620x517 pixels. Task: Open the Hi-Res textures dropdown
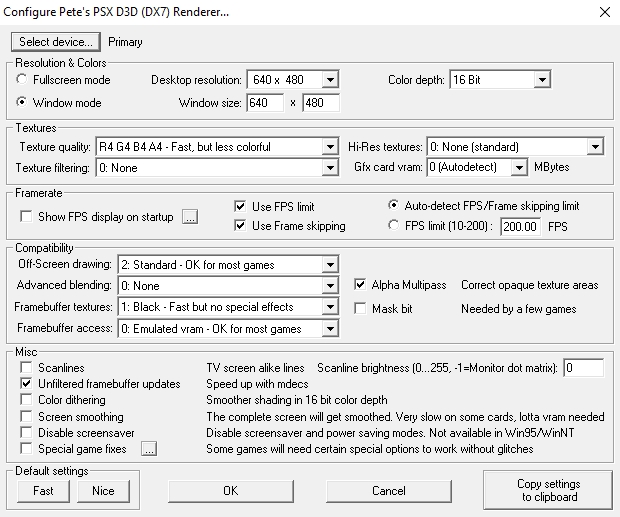tap(515, 147)
